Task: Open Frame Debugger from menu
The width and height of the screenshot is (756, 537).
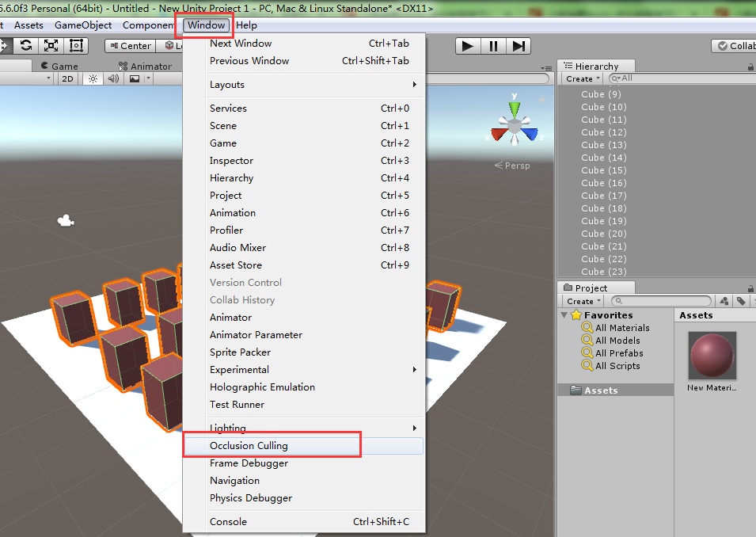Action: click(304, 463)
